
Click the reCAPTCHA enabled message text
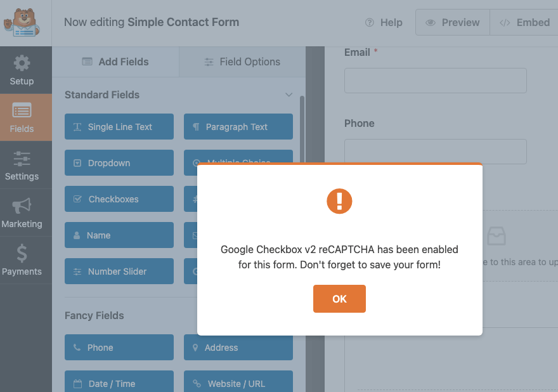339,257
